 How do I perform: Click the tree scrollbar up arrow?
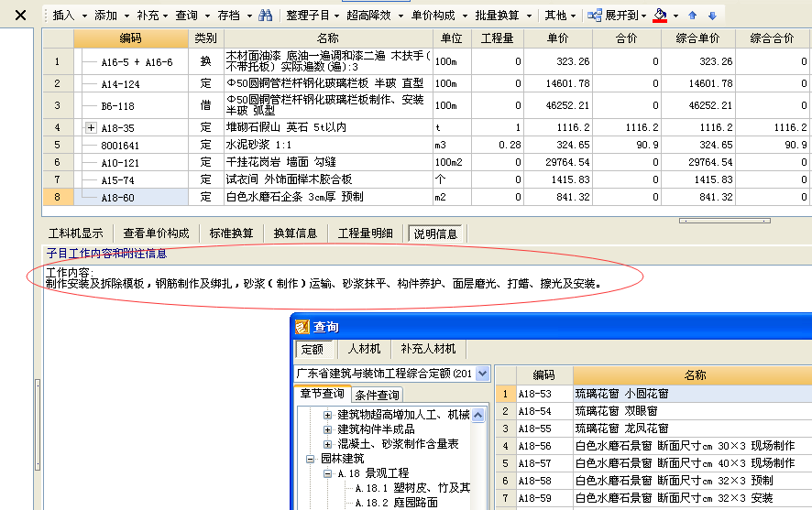478,415
